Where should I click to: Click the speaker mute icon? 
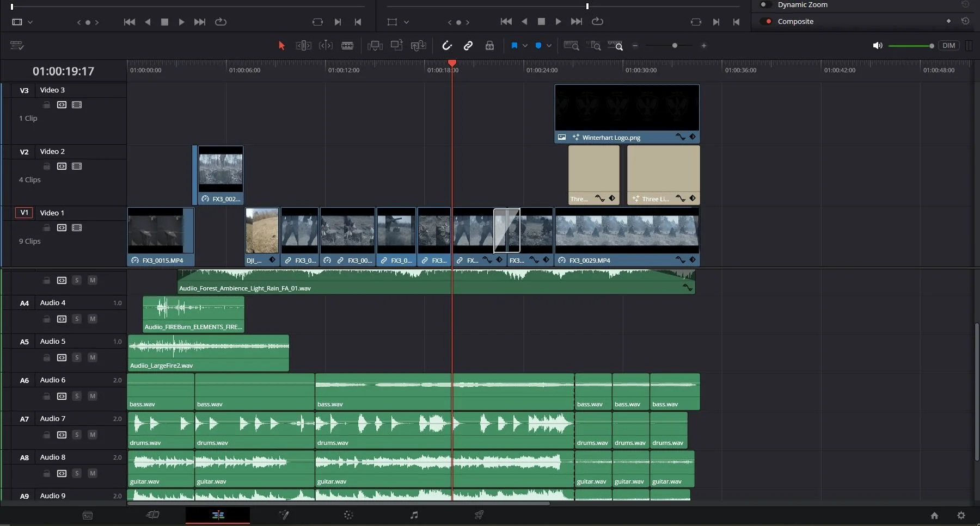click(877, 46)
